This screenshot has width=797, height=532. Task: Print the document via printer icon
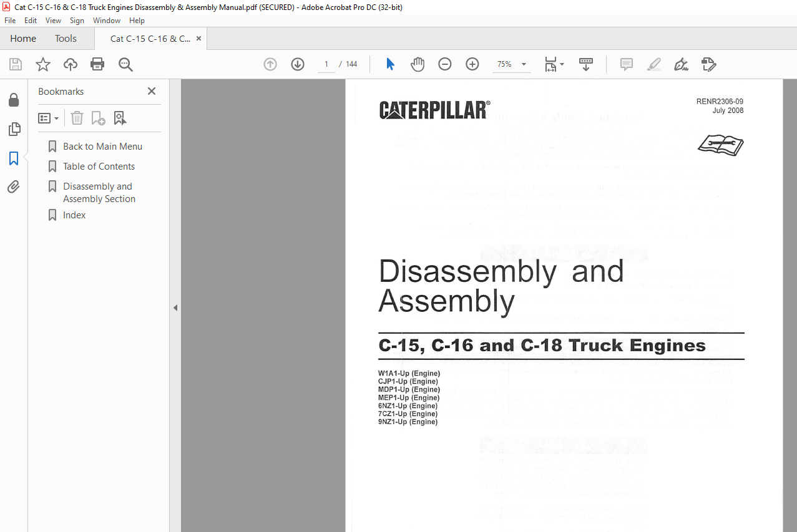pos(97,64)
